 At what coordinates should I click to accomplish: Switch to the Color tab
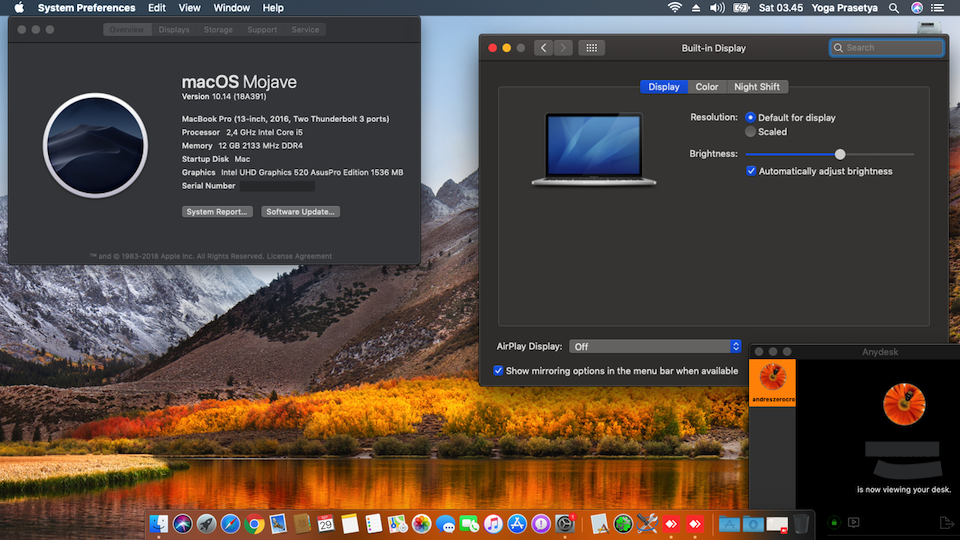(x=707, y=87)
